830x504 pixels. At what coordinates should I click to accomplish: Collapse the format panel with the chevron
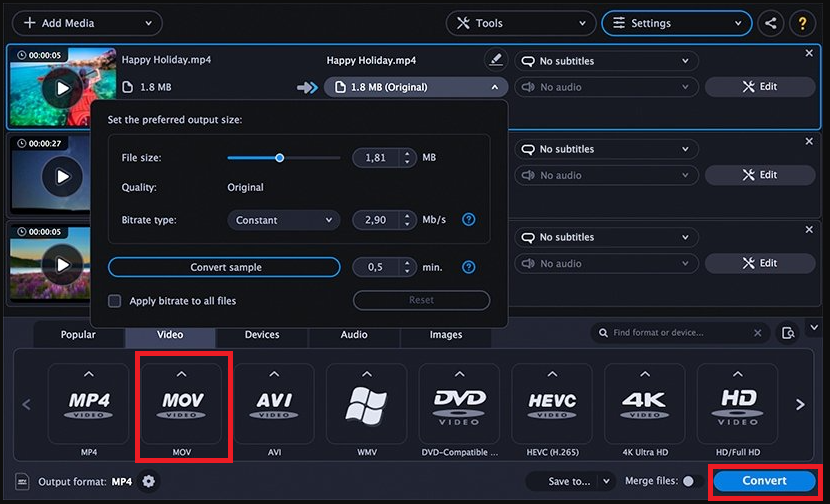814,328
